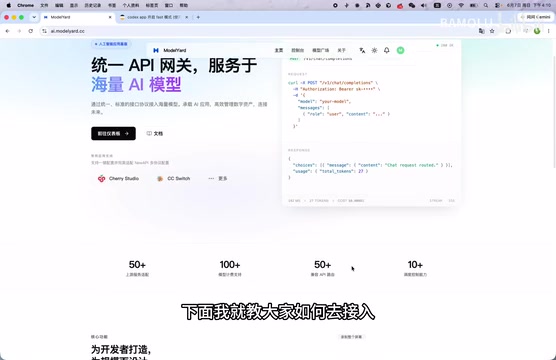
Task: Go back with the browser back arrow
Action: point(7,31)
